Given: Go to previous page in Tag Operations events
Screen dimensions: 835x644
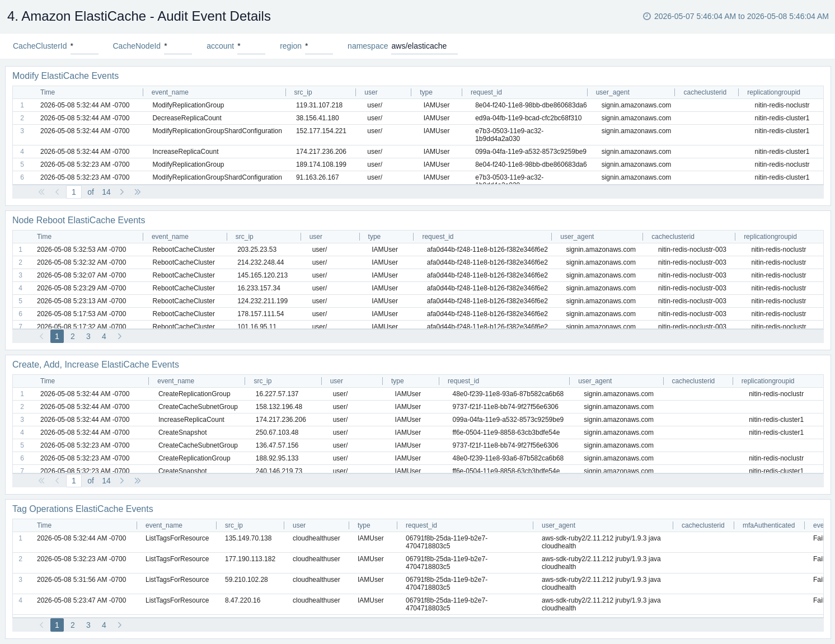Looking at the screenshot, I should 41,625.
